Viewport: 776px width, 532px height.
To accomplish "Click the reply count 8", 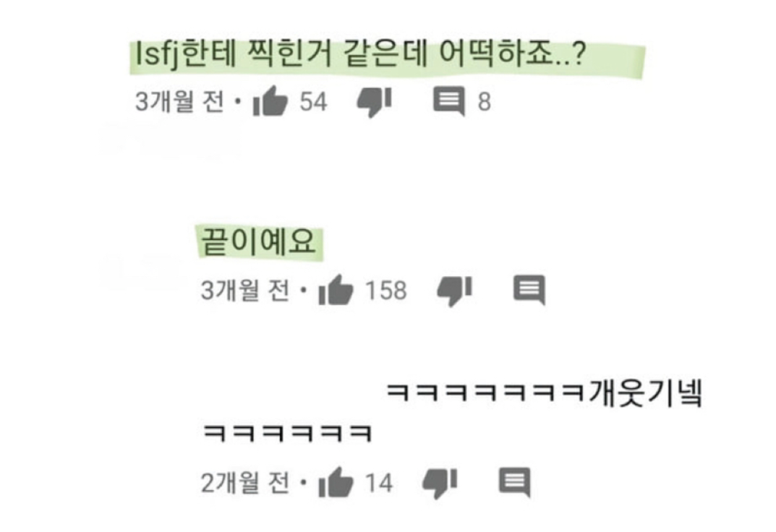I will (484, 102).
